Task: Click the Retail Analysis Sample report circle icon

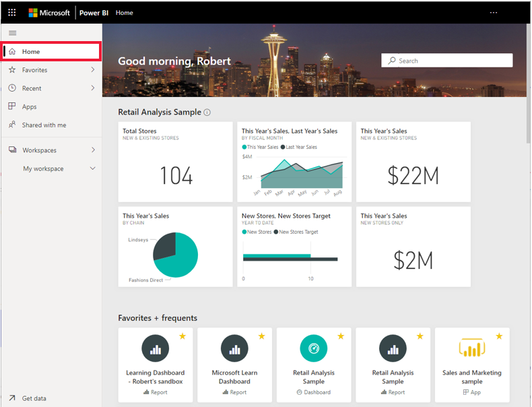Action: [393, 348]
